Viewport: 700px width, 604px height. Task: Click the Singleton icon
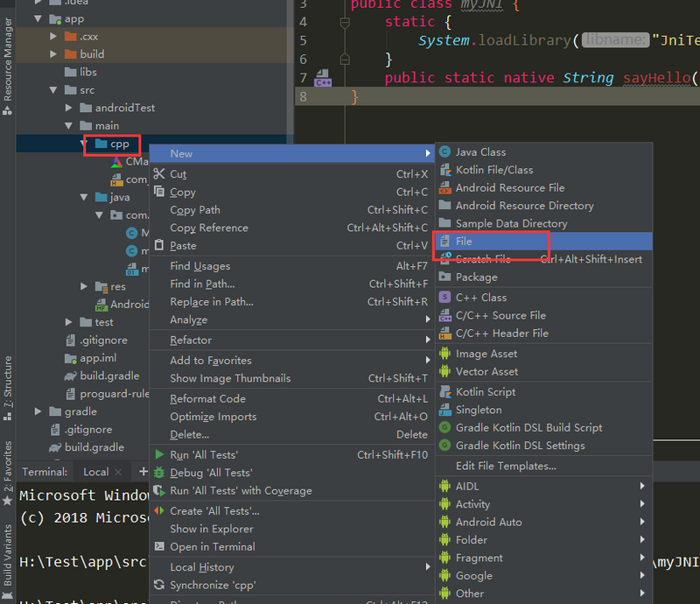444,410
